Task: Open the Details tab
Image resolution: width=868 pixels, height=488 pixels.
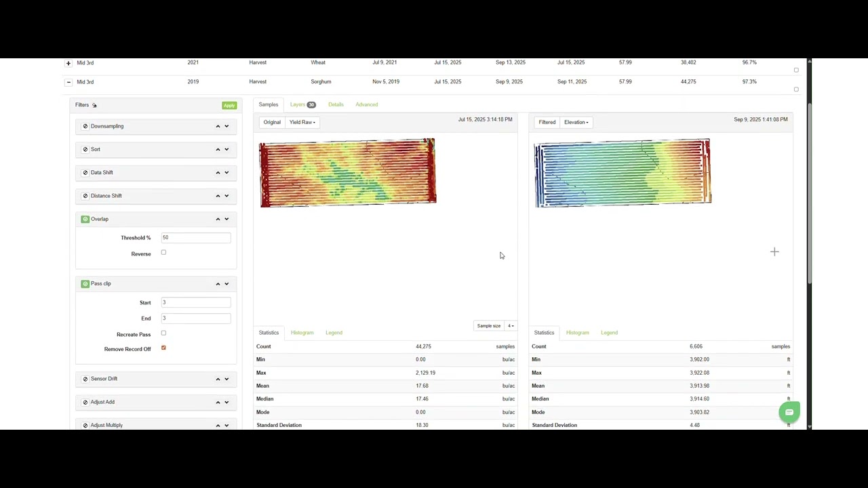Action: [336, 104]
